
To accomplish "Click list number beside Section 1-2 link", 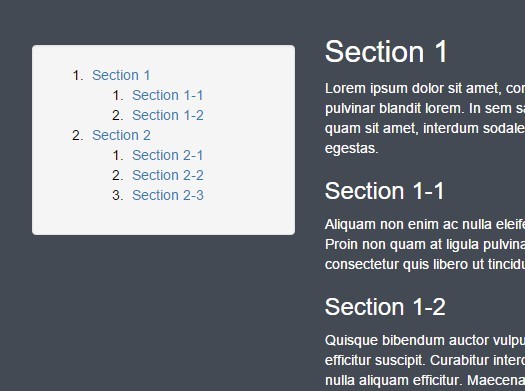I will [118, 115].
